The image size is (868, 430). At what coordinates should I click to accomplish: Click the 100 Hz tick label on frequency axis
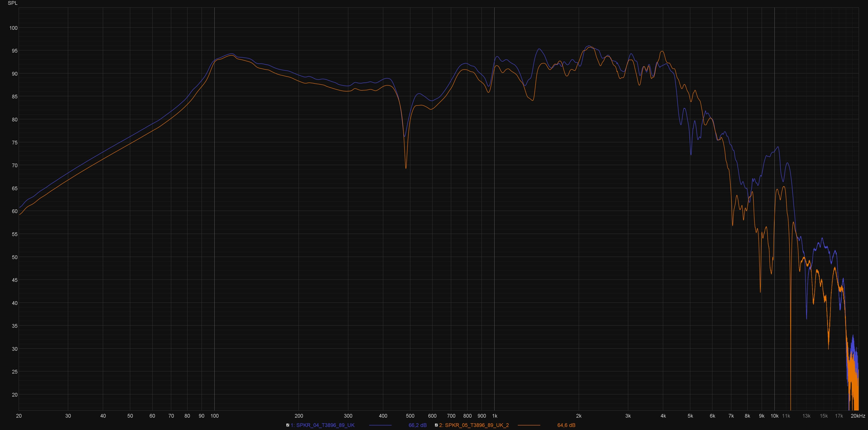pyautogui.click(x=215, y=416)
